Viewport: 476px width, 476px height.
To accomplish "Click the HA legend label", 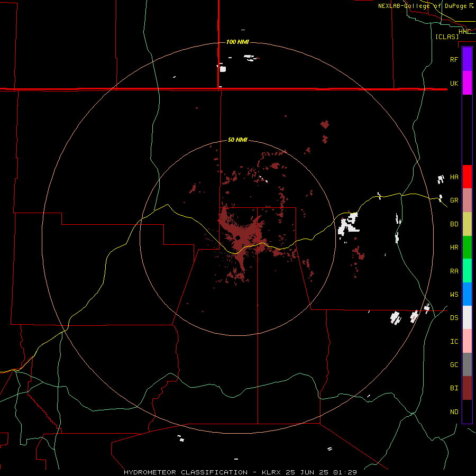I will coord(454,177).
